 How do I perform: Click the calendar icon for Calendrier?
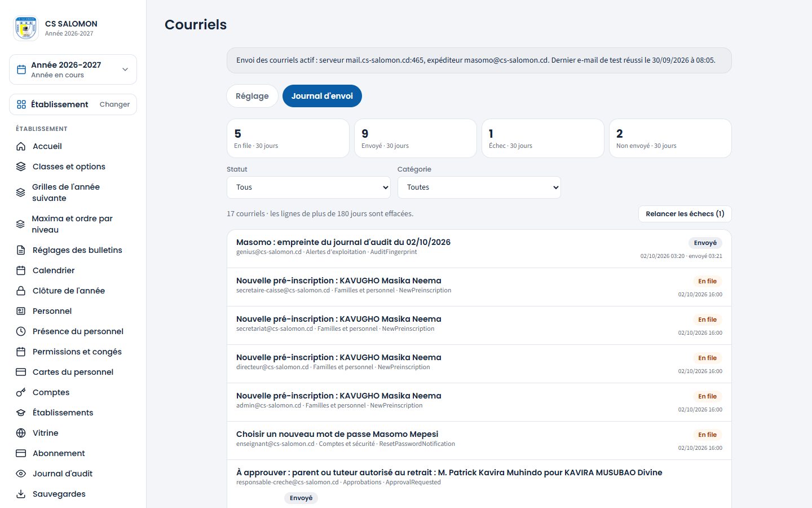21,270
